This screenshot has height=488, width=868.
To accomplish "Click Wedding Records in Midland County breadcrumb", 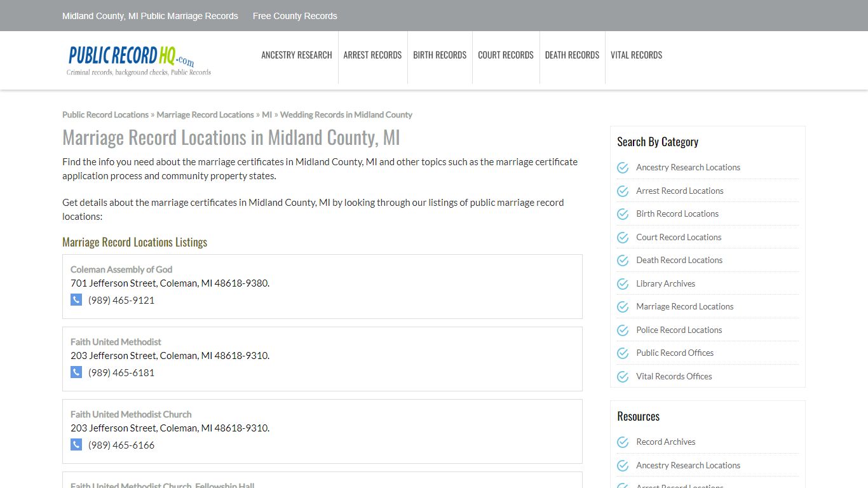I will [346, 115].
